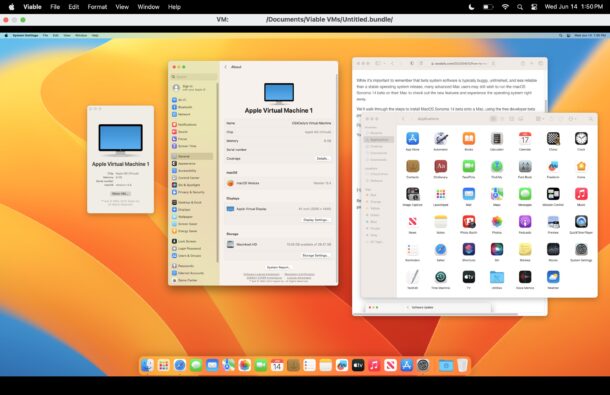Click Finder in the VM dock

pos(147,365)
